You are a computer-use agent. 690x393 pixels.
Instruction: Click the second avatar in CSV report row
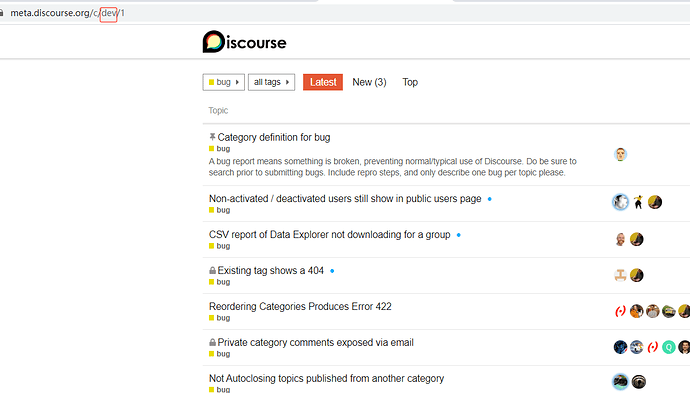[637, 239]
